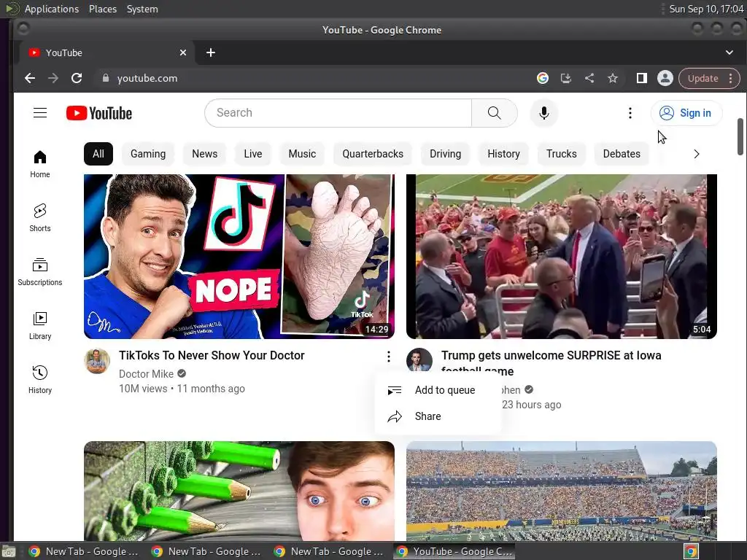Filter by Music chip
Viewport: 747px width, 560px height.
tap(302, 154)
